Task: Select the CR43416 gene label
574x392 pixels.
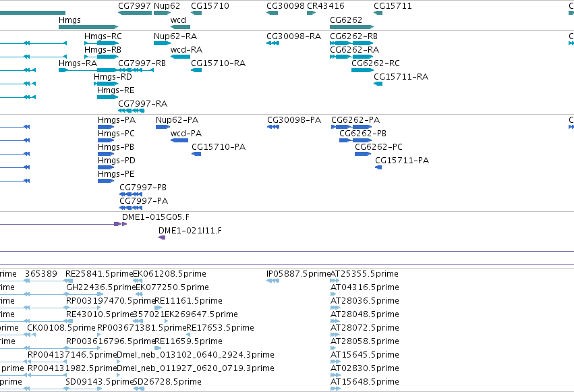Action: pos(326,6)
